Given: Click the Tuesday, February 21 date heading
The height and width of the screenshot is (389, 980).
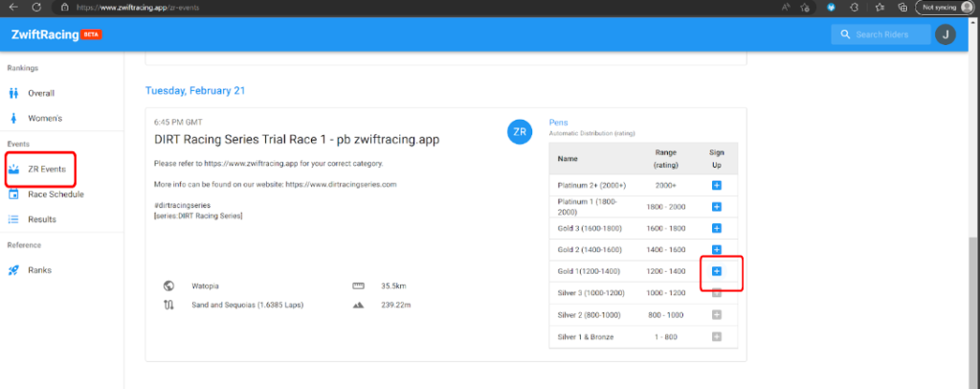Looking at the screenshot, I should click(195, 91).
